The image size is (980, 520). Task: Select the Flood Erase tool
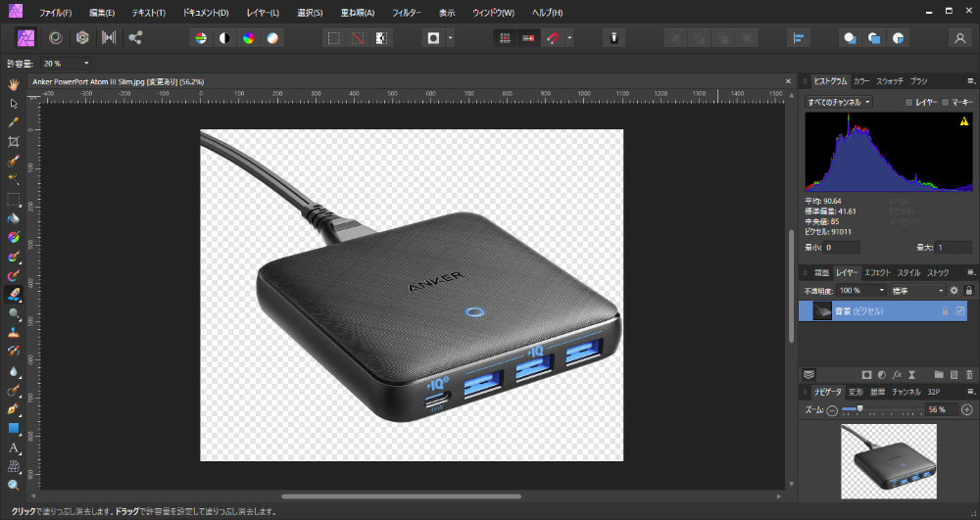click(x=13, y=295)
